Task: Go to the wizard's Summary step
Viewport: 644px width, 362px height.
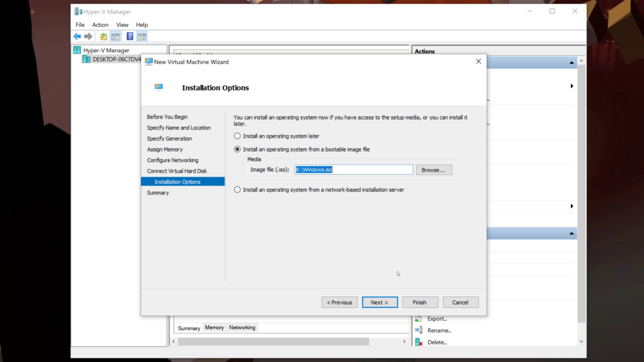Action: 158,193
